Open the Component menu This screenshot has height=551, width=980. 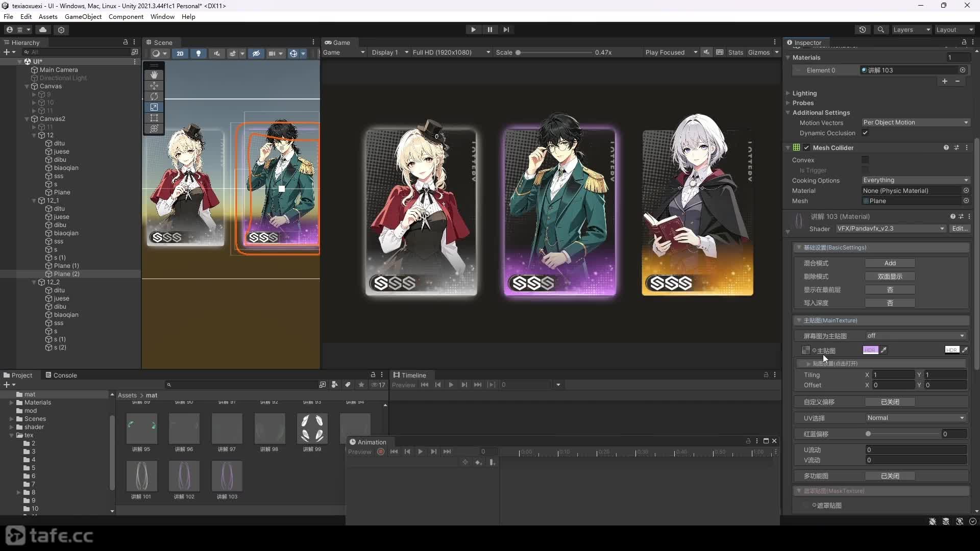coord(126,17)
